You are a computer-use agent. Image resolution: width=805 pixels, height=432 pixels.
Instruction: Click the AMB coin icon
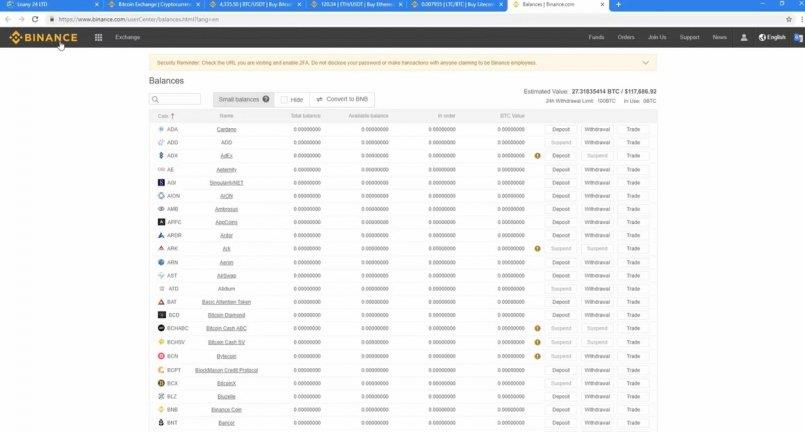pos(161,209)
